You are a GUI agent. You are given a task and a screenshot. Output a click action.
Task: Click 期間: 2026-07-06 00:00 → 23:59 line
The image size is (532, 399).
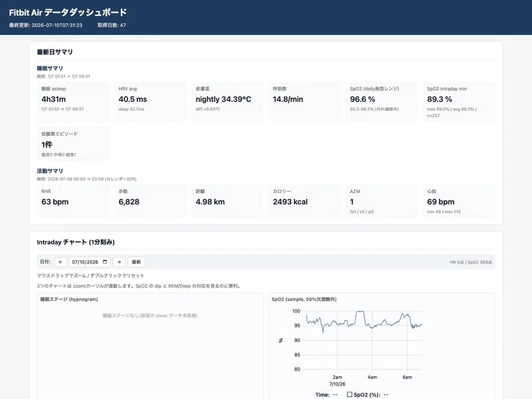coord(87,179)
